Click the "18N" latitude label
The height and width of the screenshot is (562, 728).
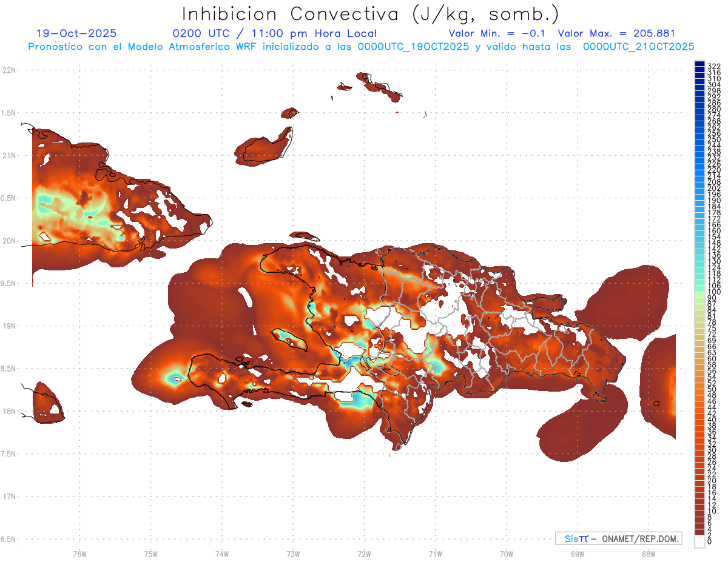tap(10, 411)
